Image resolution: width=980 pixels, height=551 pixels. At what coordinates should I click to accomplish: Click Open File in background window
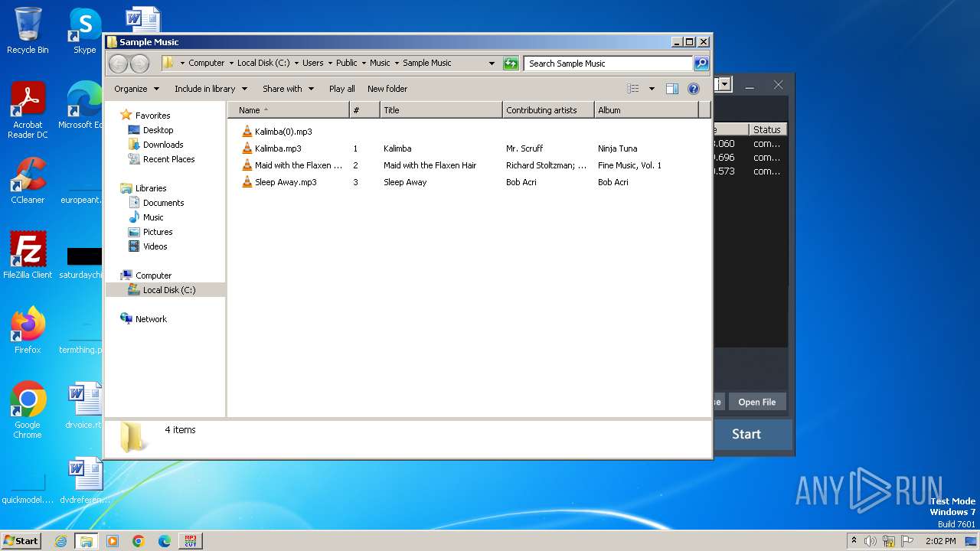pos(756,402)
